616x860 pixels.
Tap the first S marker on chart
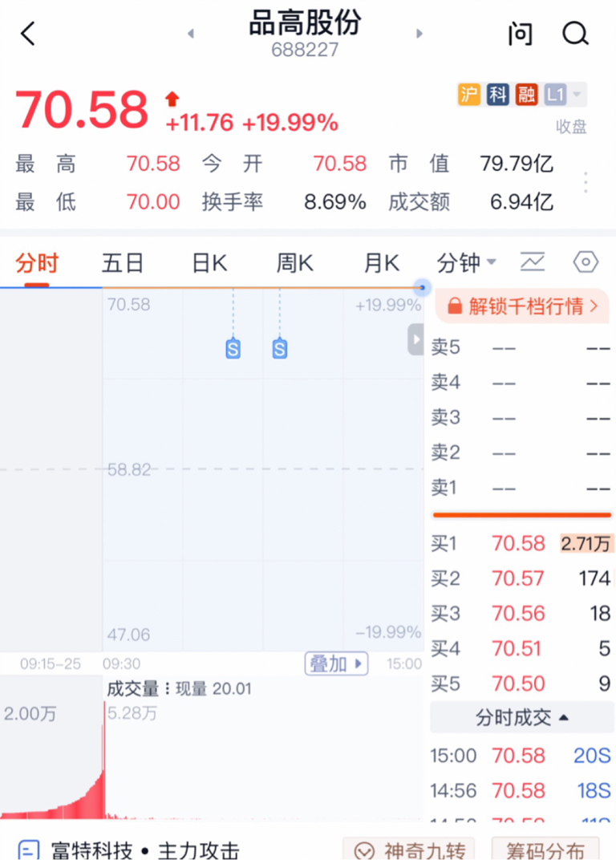(233, 349)
